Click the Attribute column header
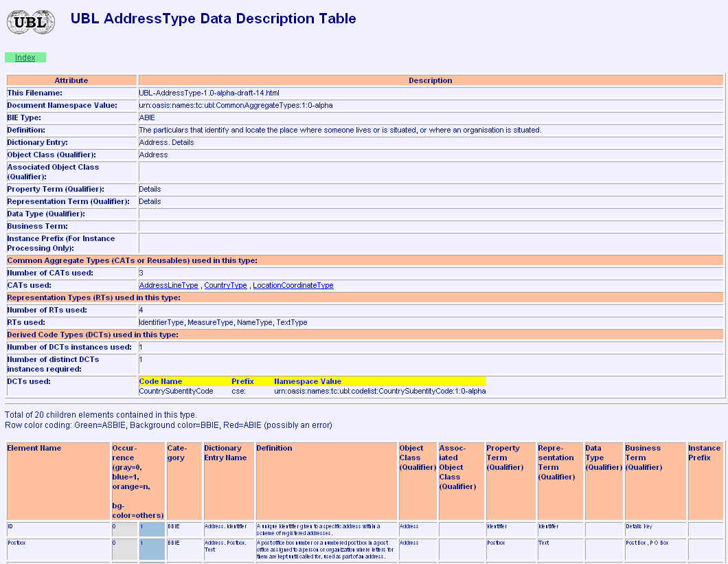The height and width of the screenshot is (564, 728). coord(71,80)
